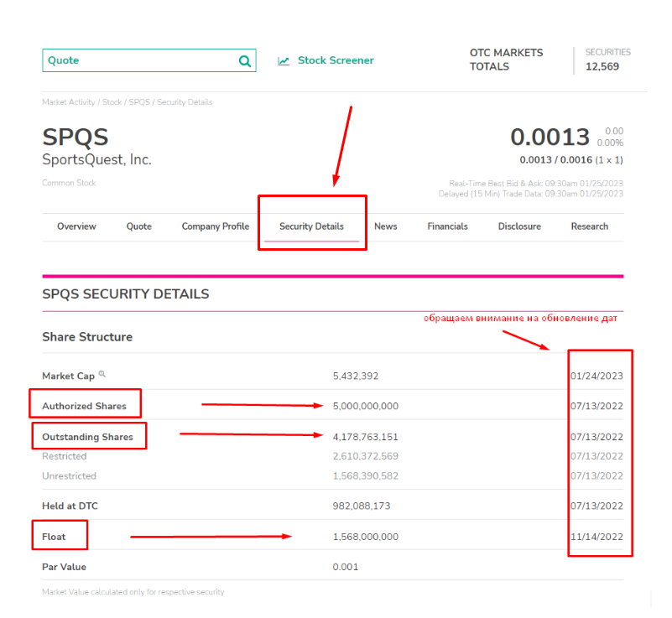Click the Common Stock label
This screenshot has height=618, width=672.
(69, 183)
